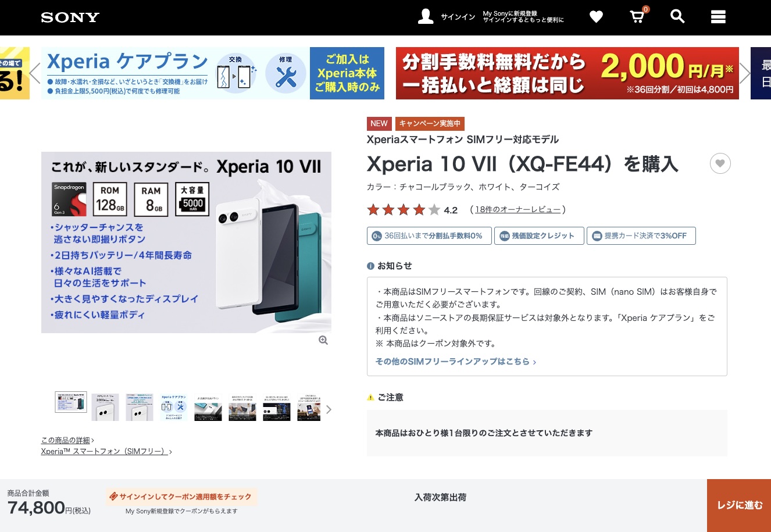Open the favorites heart icon in header
The width and height of the screenshot is (771, 532).
tap(596, 17)
